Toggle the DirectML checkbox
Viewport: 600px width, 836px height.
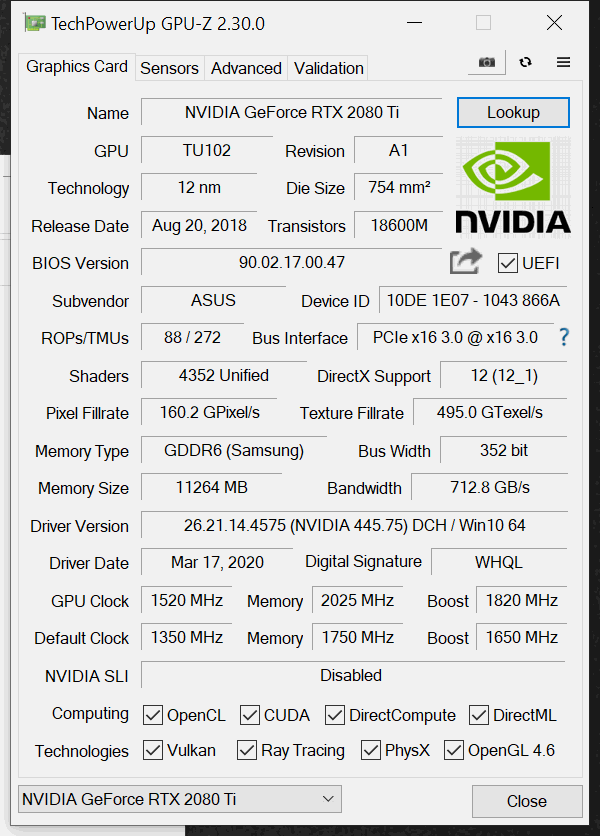[x=478, y=715]
